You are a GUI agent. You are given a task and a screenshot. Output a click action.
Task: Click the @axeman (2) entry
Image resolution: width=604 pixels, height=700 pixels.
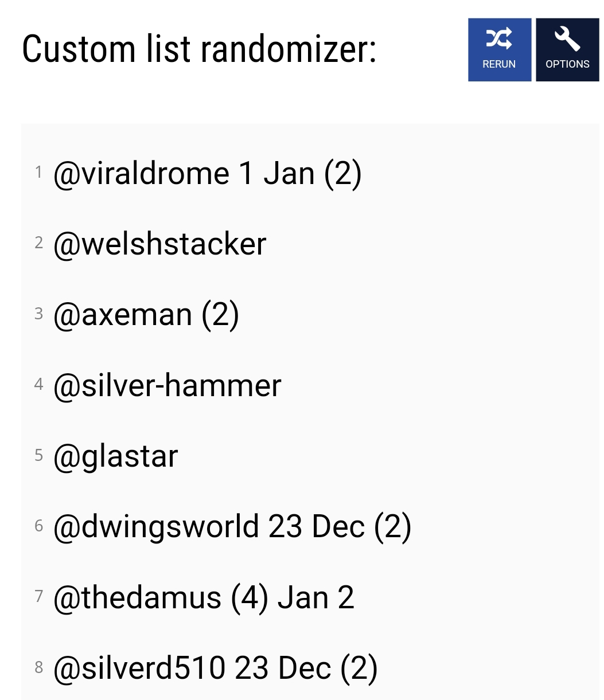146,315
